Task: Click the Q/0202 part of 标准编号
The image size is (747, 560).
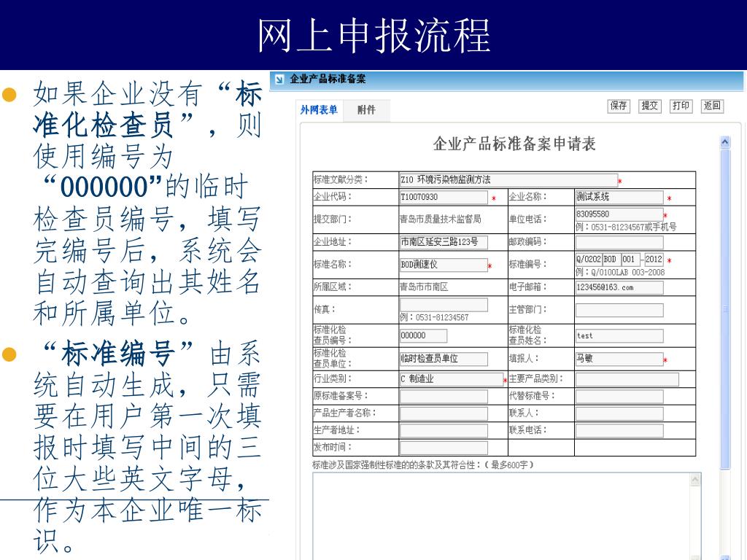Action: point(589,260)
